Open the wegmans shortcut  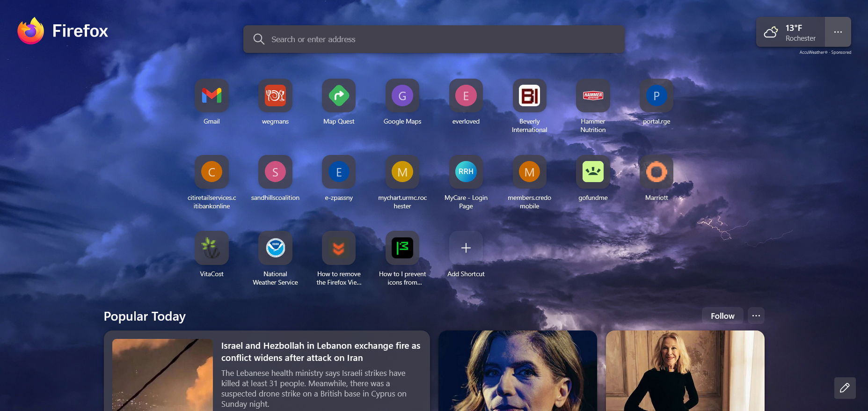(x=275, y=95)
